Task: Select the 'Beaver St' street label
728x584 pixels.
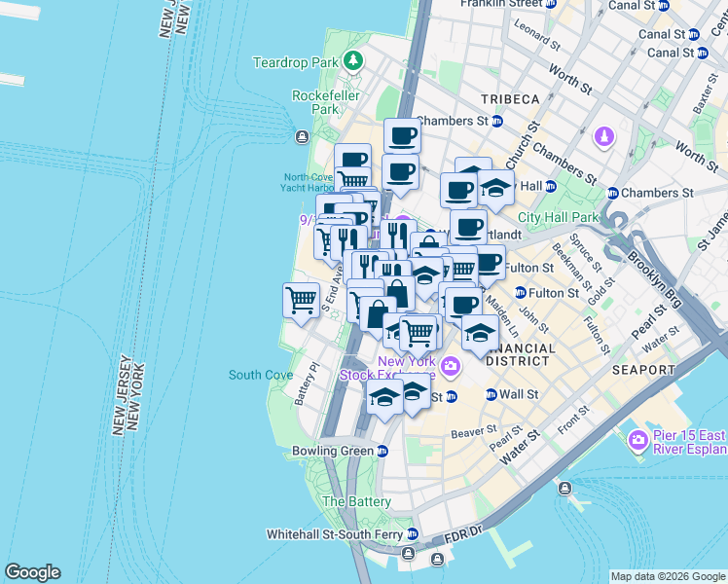Action: [x=474, y=431]
